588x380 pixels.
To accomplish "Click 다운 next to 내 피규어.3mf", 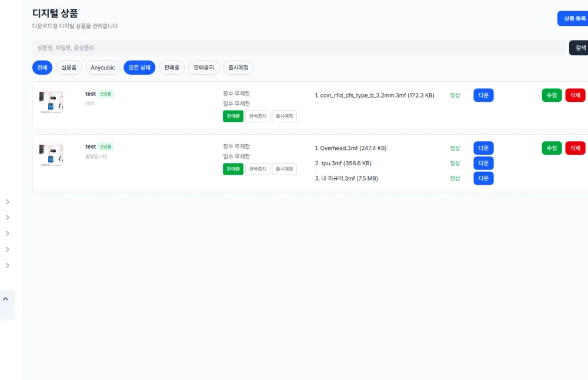I will click(x=483, y=178).
